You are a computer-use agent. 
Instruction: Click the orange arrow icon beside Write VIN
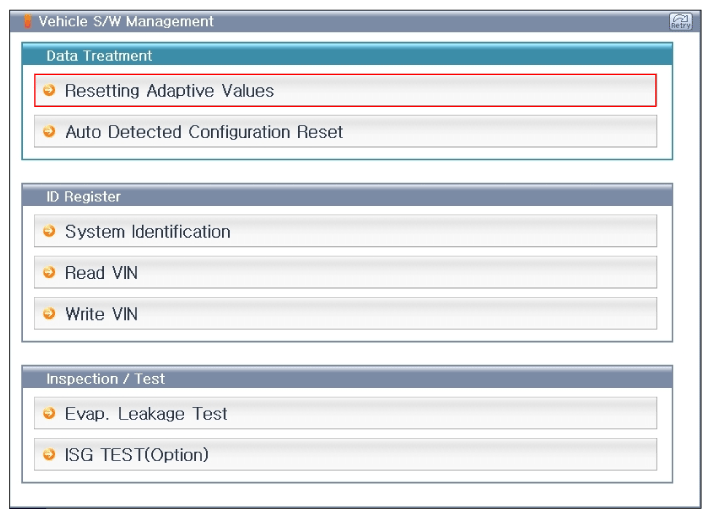(49, 314)
